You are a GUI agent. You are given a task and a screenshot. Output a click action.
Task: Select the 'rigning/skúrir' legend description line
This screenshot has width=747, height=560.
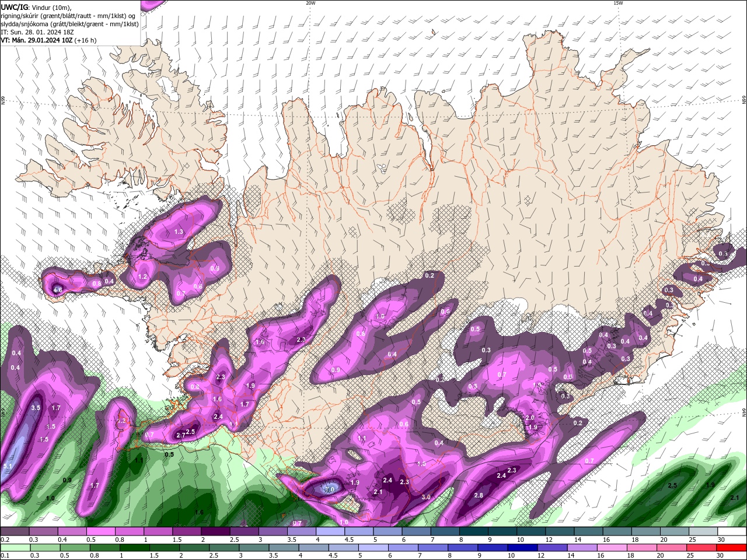[68, 16]
